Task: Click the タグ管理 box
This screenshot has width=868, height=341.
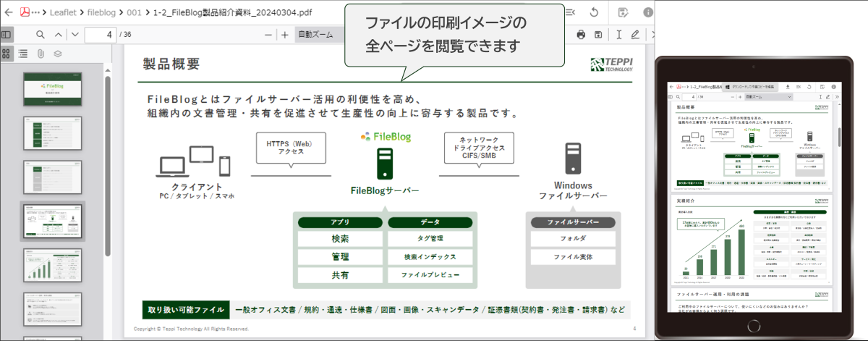Action: (430, 238)
